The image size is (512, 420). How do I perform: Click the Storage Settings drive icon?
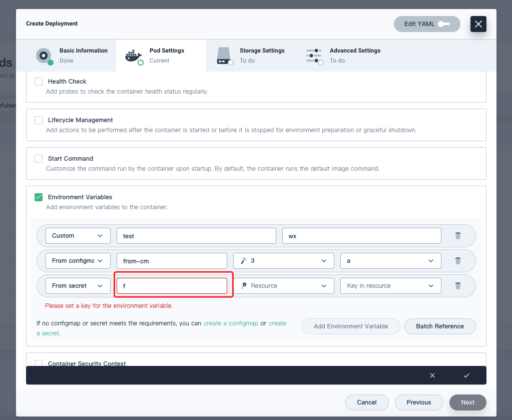[x=224, y=55]
